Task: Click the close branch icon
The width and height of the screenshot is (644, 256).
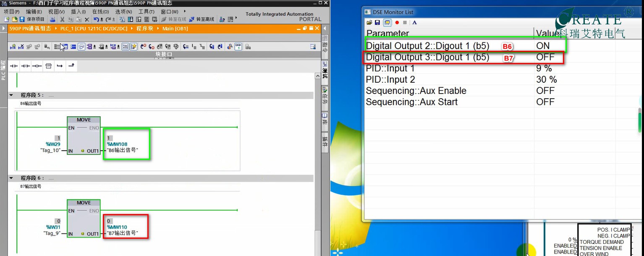Action: 71,66
